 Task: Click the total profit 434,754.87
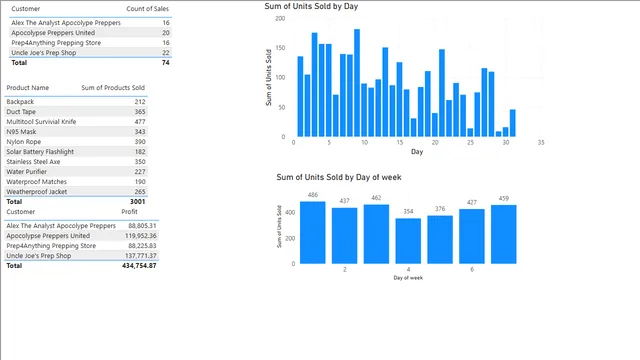coord(139,266)
